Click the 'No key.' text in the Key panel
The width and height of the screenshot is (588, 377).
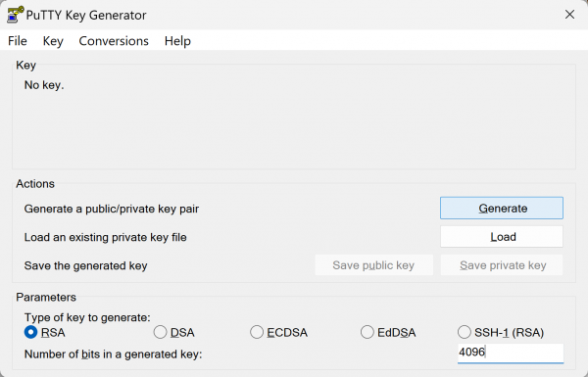[x=44, y=85]
